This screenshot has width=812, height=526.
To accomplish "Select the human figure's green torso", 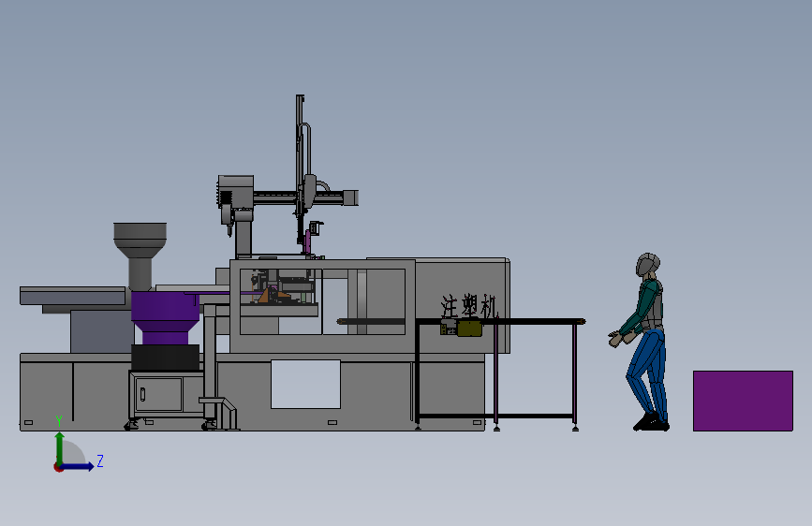I will point(647,305).
